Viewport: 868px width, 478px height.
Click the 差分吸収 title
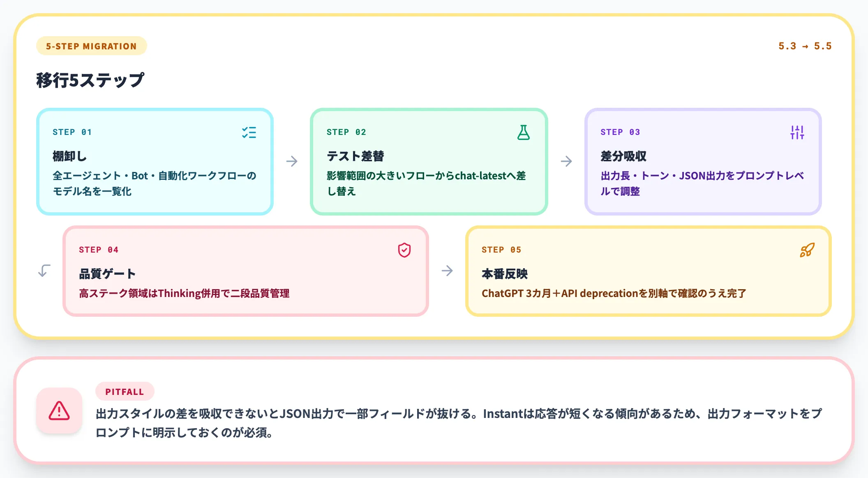coord(623,156)
